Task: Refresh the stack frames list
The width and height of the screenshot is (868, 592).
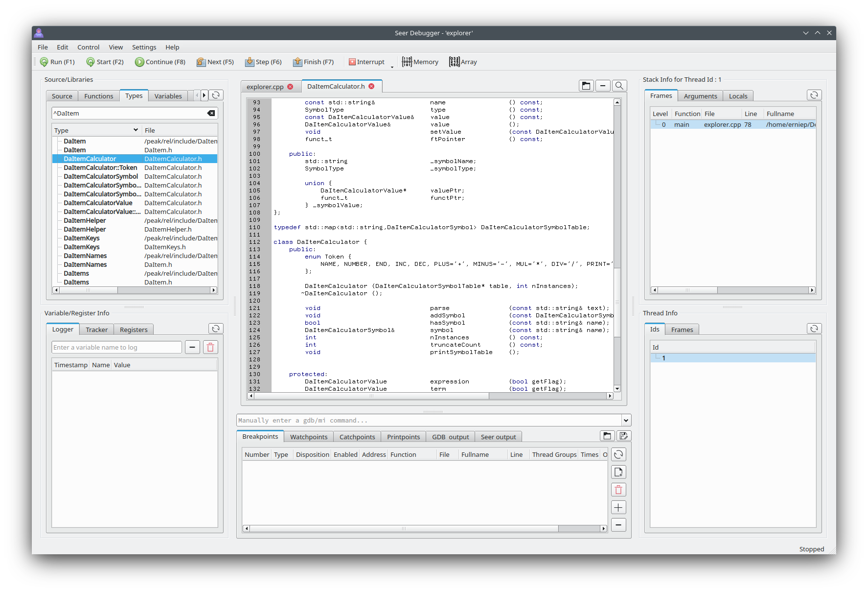Action: tap(813, 95)
